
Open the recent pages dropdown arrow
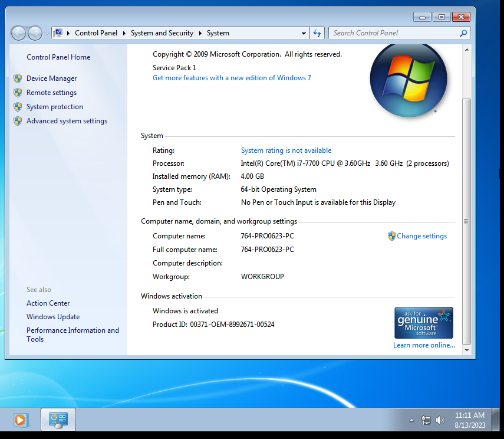[x=47, y=34]
